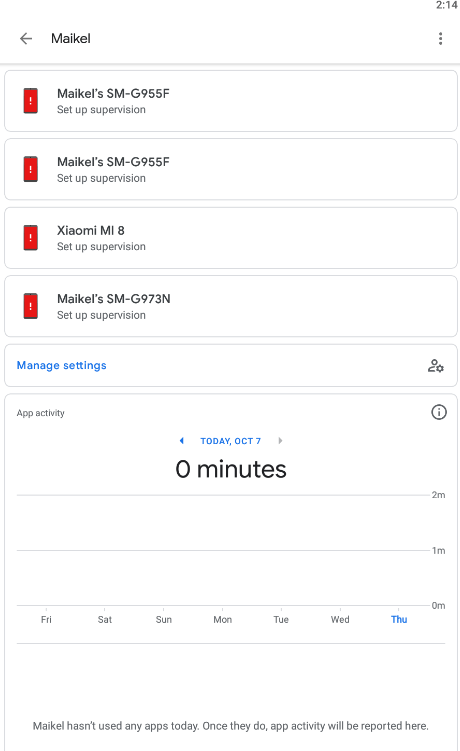Select Mon on the activity chart
This screenshot has height=751, width=460.
coord(222,619)
